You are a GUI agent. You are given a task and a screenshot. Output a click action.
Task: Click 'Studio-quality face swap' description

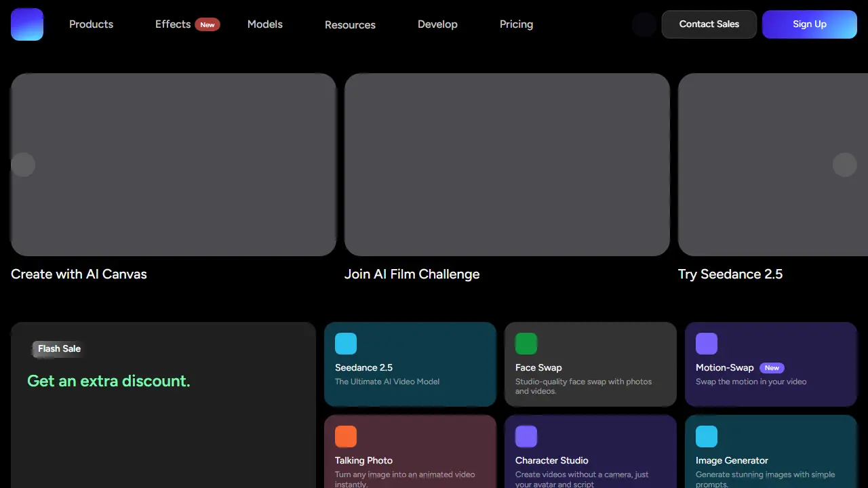(583, 386)
